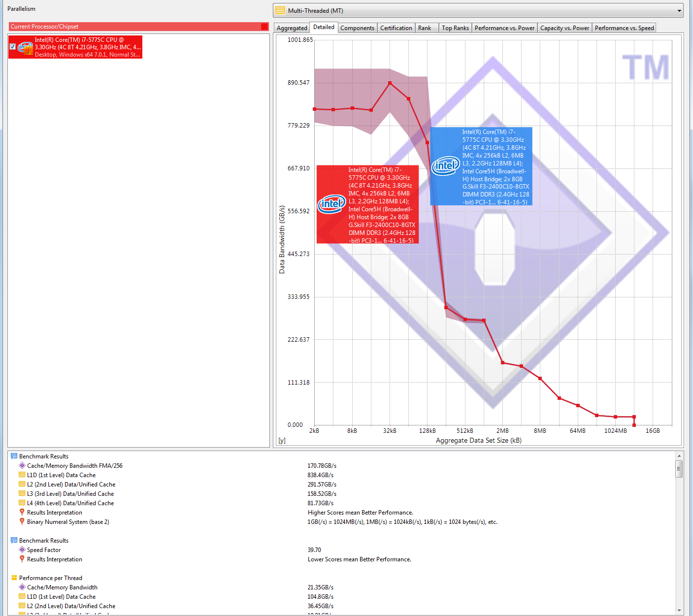Click the red swatch in Current Processor/Chipset header

(264, 27)
